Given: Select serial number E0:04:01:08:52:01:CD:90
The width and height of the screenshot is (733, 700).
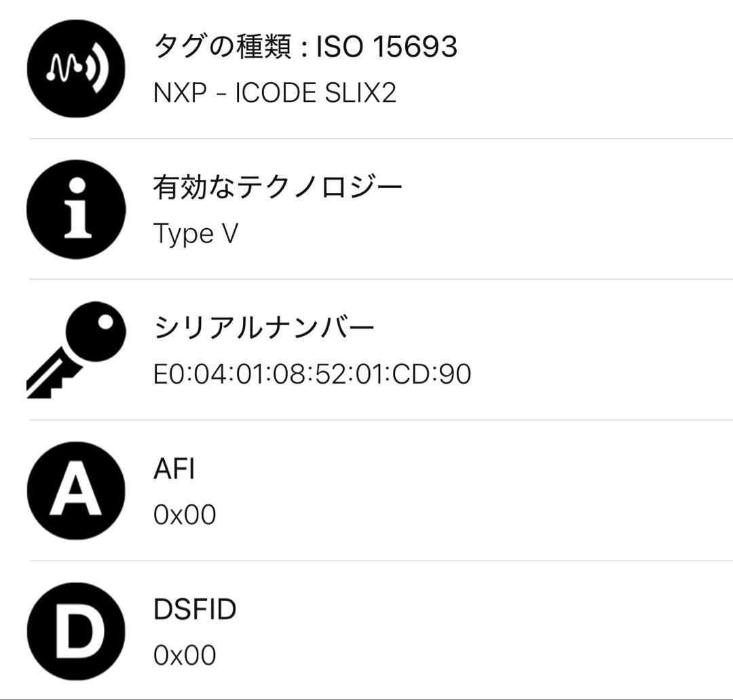Looking at the screenshot, I should click(312, 374).
